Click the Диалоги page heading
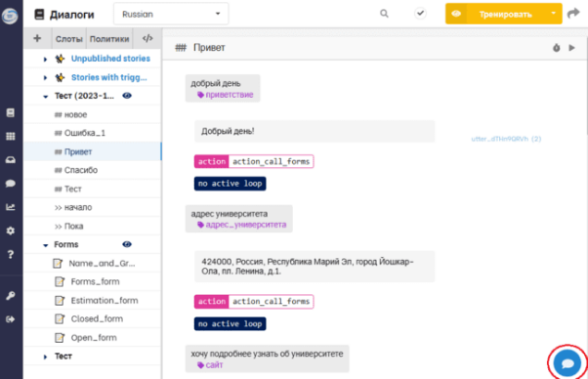This screenshot has width=588, height=379. coord(71,15)
